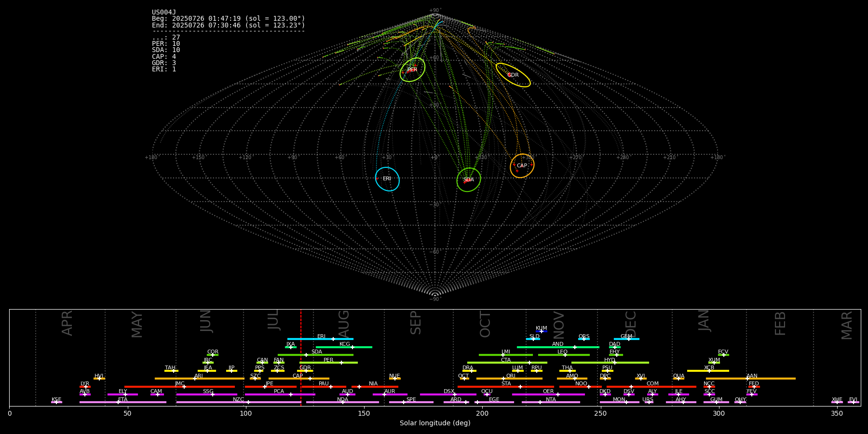Select the green AND shower bar

tap(558, 347)
